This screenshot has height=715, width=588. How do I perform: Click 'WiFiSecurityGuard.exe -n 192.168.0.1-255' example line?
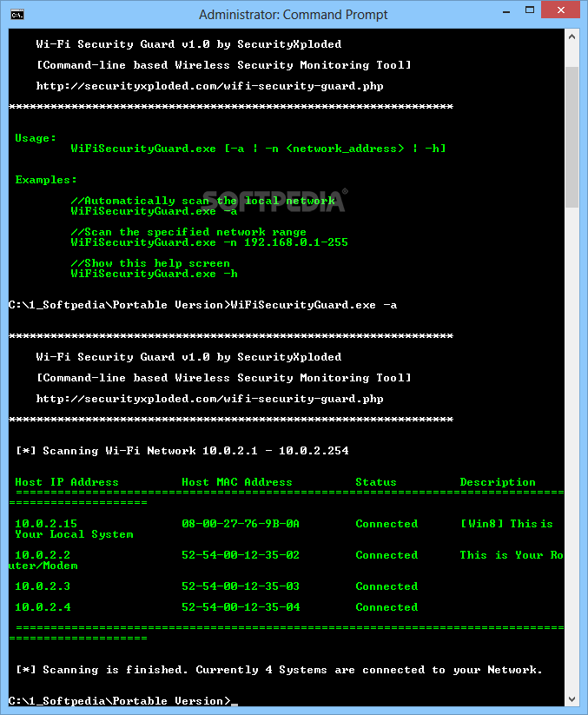209,242
